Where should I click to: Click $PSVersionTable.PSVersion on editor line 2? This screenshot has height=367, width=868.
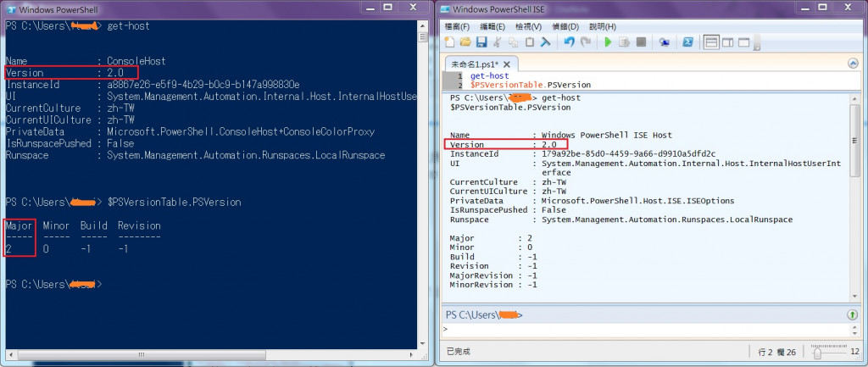(x=531, y=85)
